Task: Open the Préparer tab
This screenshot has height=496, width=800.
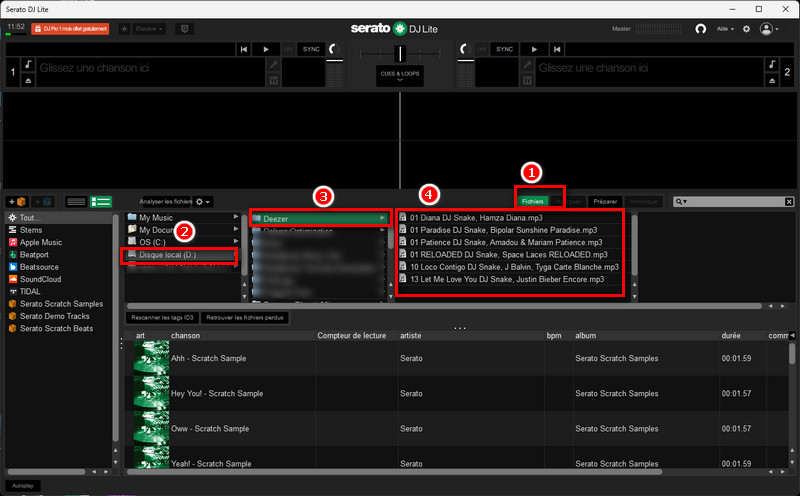Action: (x=605, y=202)
